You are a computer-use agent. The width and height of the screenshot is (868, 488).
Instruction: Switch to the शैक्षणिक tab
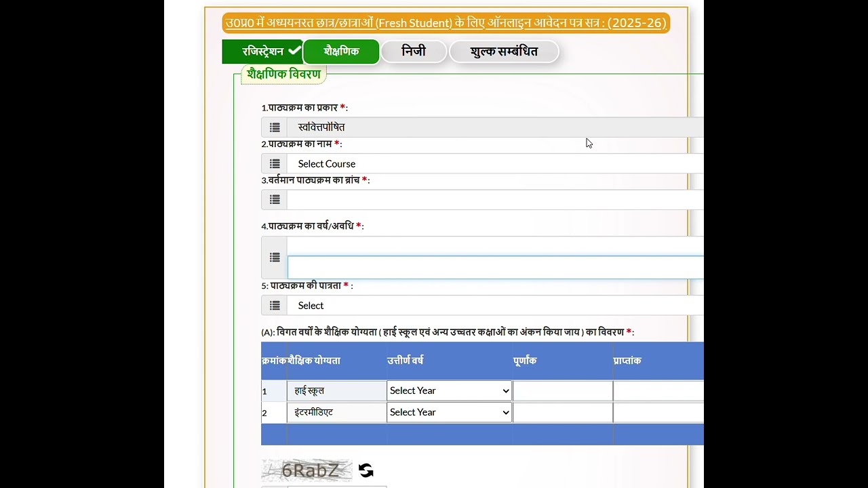coord(341,52)
